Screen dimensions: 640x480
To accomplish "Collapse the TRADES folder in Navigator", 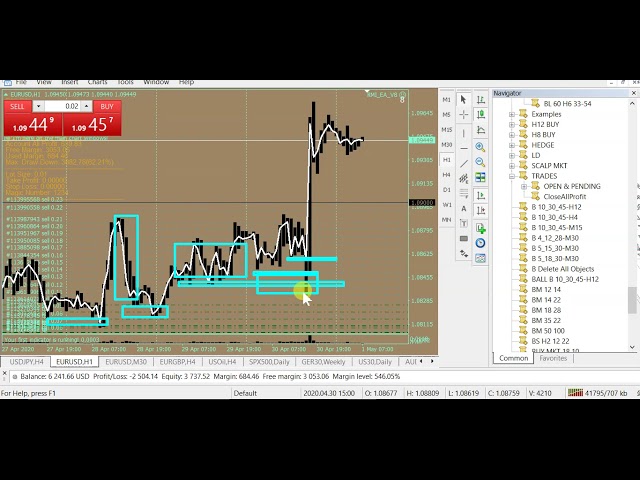I will point(512,176).
